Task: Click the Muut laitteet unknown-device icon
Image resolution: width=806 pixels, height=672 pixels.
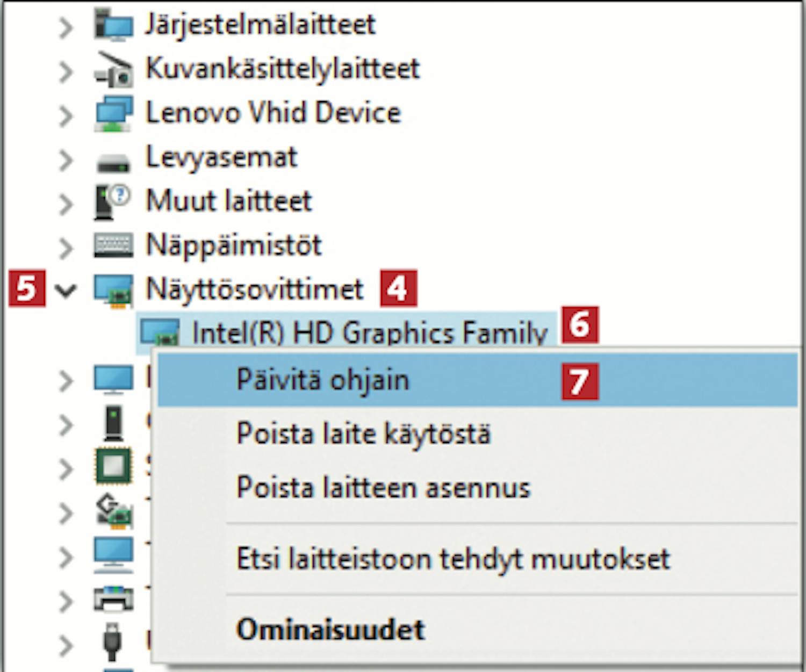Action: coord(112,202)
